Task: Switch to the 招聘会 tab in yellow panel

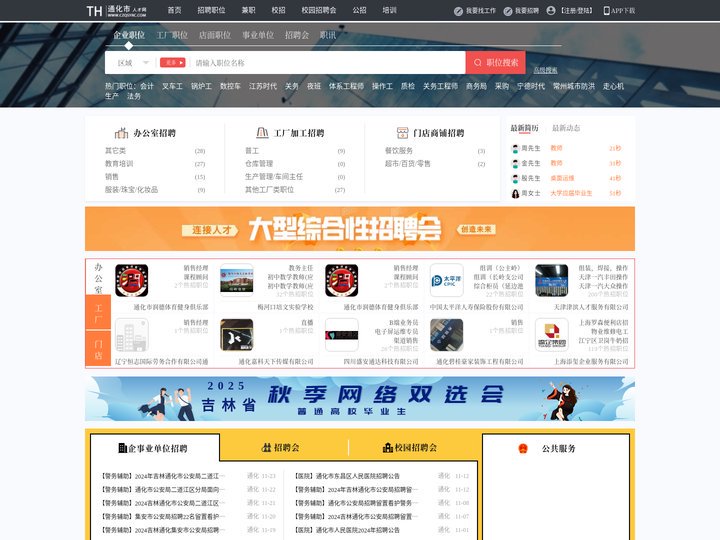Action: (280, 448)
